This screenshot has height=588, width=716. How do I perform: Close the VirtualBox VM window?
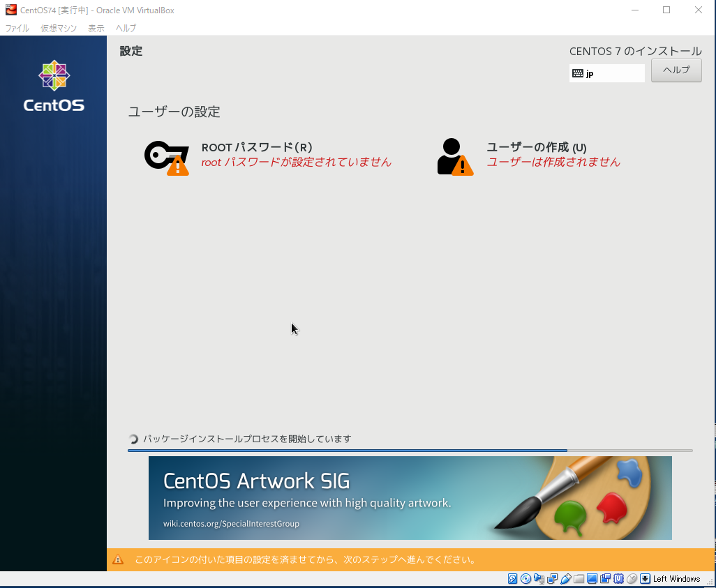[x=698, y=10]
